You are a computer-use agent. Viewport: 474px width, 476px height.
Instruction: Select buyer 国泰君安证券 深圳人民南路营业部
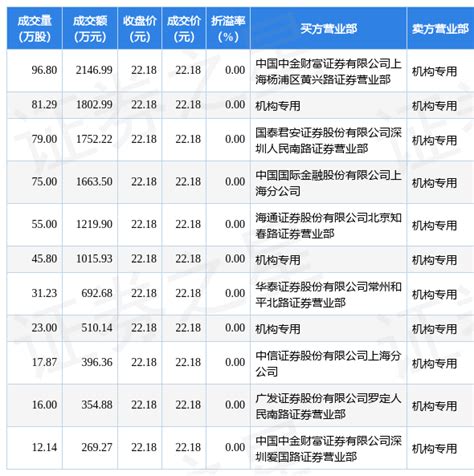point(328,140)
